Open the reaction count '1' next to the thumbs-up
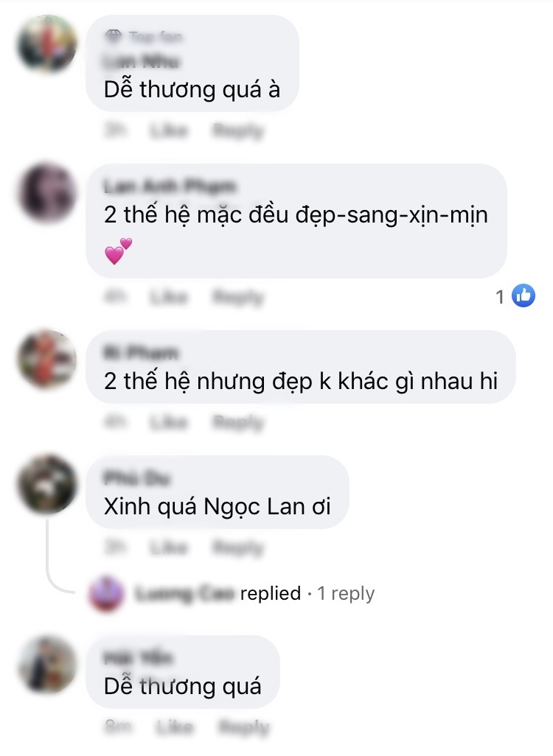The width and height of the screenshot is (553, 756). (500, 297)
